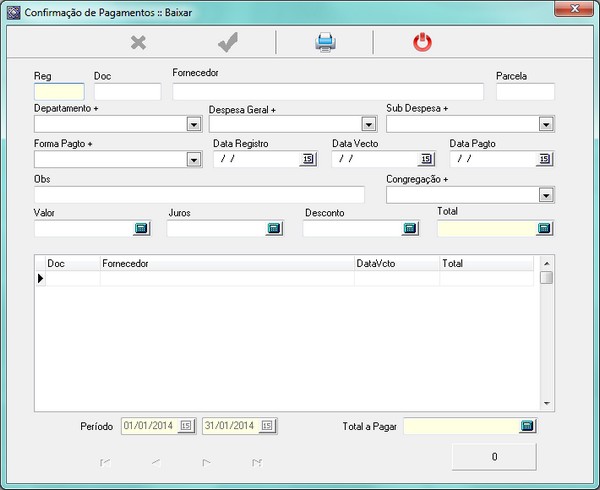
Task: Confirm payment with the checkmark icon
Action: click(228, 42)
